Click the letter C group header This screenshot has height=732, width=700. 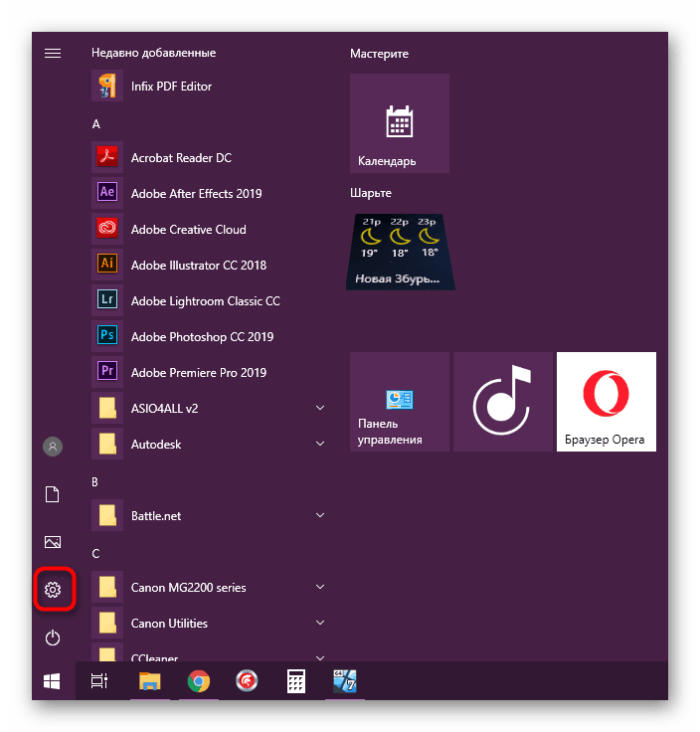(95, 554)
